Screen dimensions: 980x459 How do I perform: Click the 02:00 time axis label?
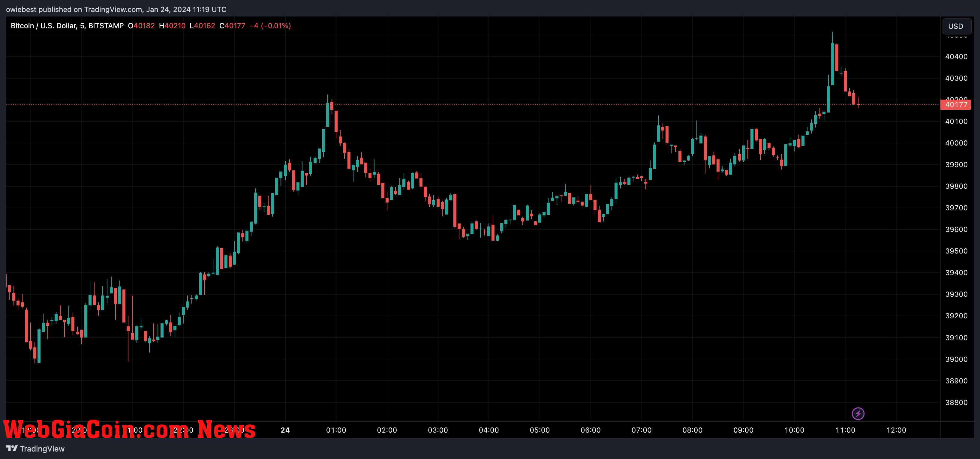(x=387, y=430)
